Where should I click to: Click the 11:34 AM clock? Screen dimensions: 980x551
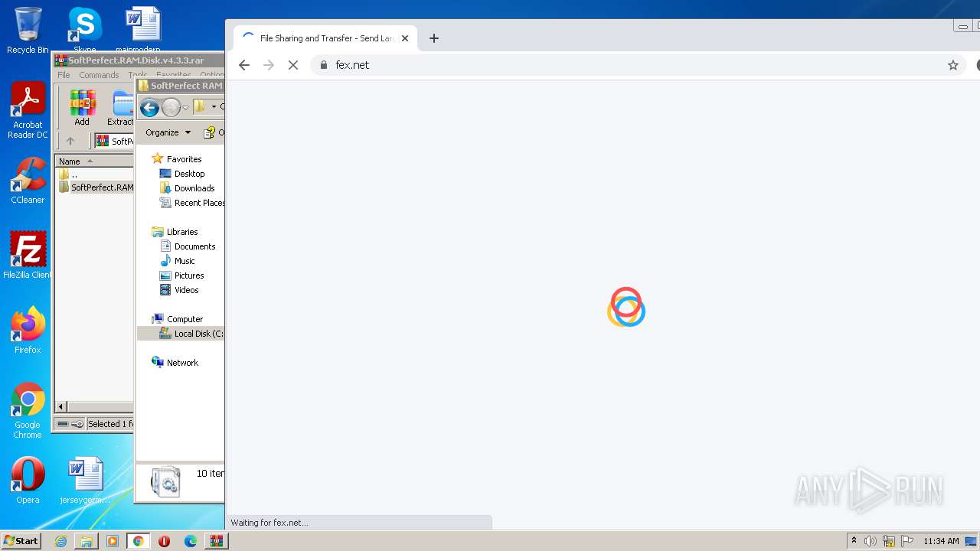click(941, 541)
